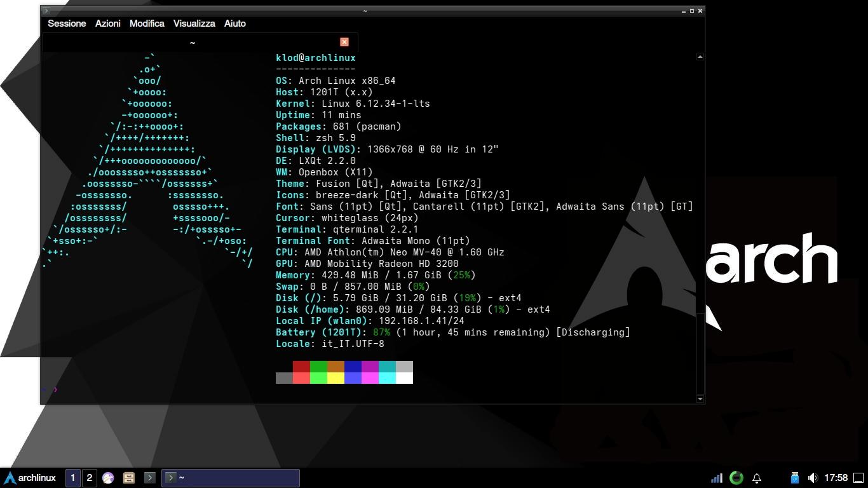Click the bright yellow color block in the palette
Screen dimensions: 868x488
pyautogui.click(x=336, y=378)
